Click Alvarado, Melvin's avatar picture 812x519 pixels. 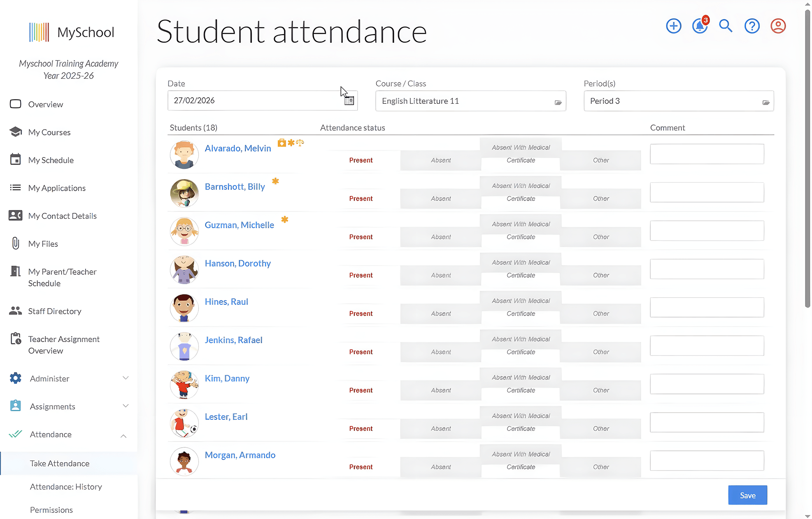pos(184,154)
